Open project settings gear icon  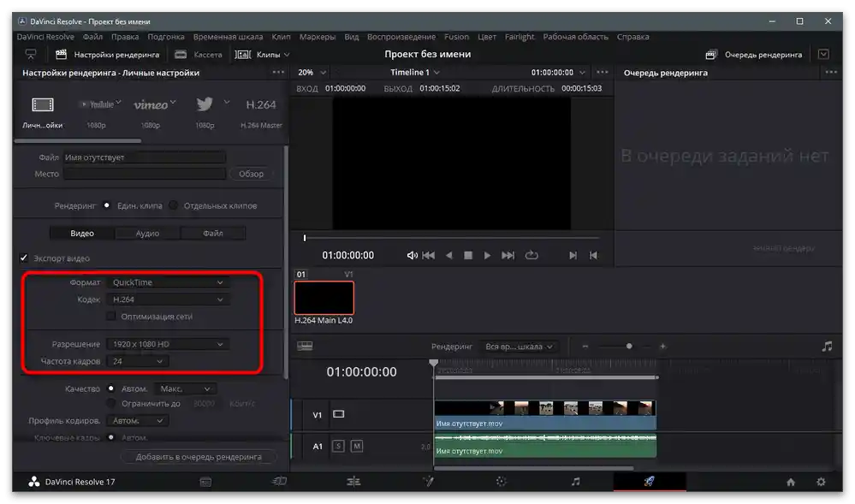pyautogui.click(x=821, y=482)
